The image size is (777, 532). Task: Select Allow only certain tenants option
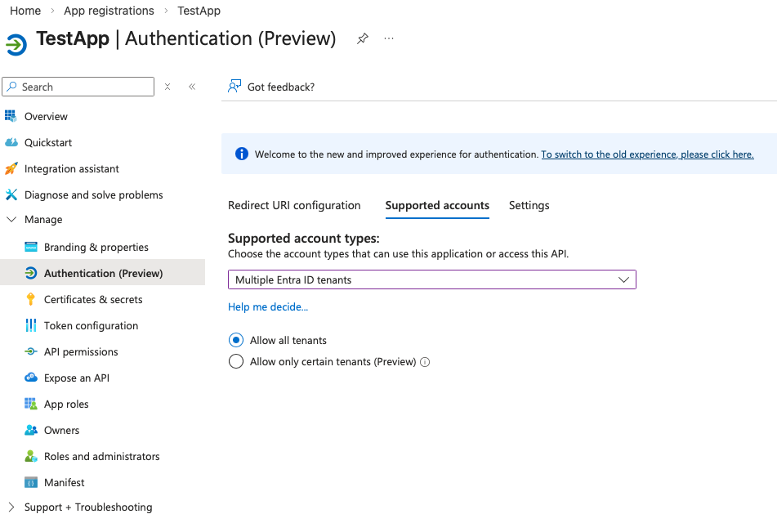point(236,361)
